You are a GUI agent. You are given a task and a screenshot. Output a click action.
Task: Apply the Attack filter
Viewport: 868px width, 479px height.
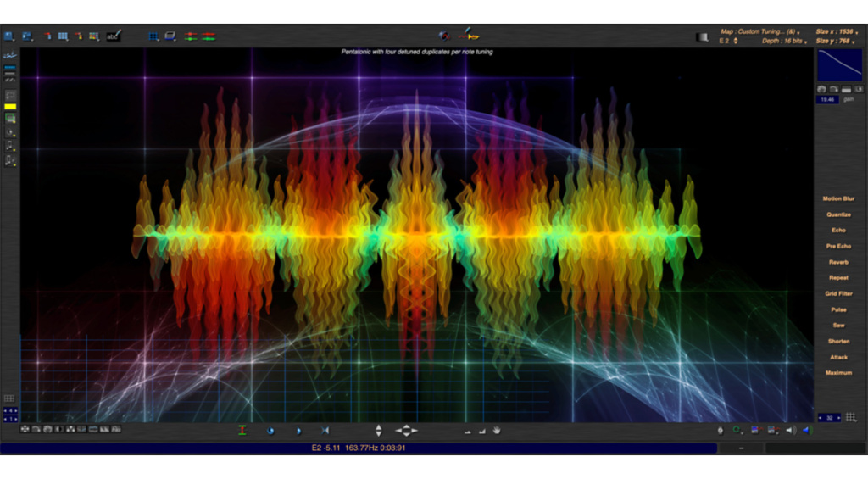coord(838,358)
